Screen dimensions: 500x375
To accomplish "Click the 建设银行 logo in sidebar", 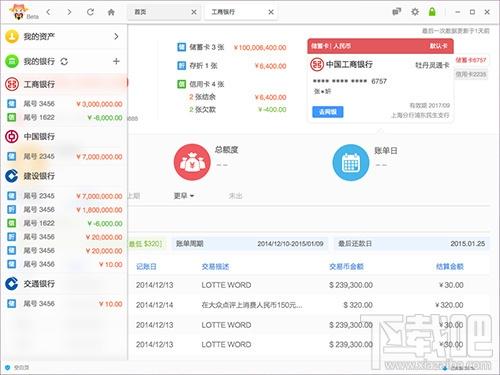I will click(x=12, y=176).
